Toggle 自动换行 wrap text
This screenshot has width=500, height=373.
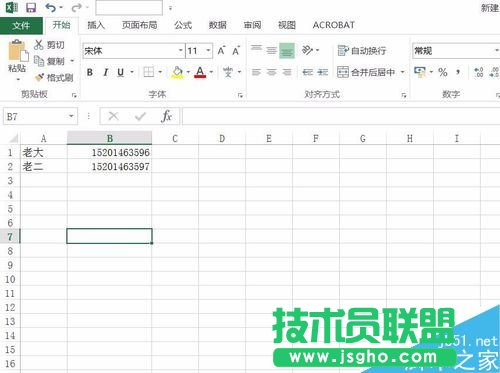point(362,51)
